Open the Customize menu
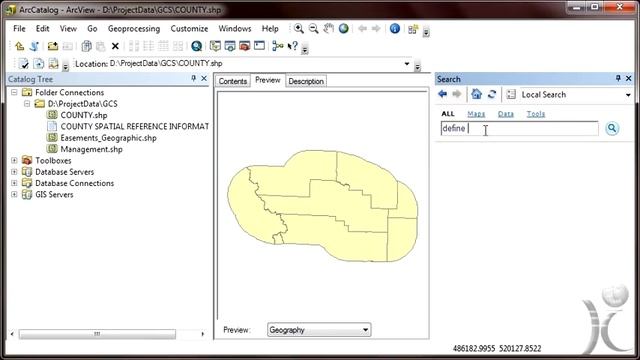 pos(189,29)
